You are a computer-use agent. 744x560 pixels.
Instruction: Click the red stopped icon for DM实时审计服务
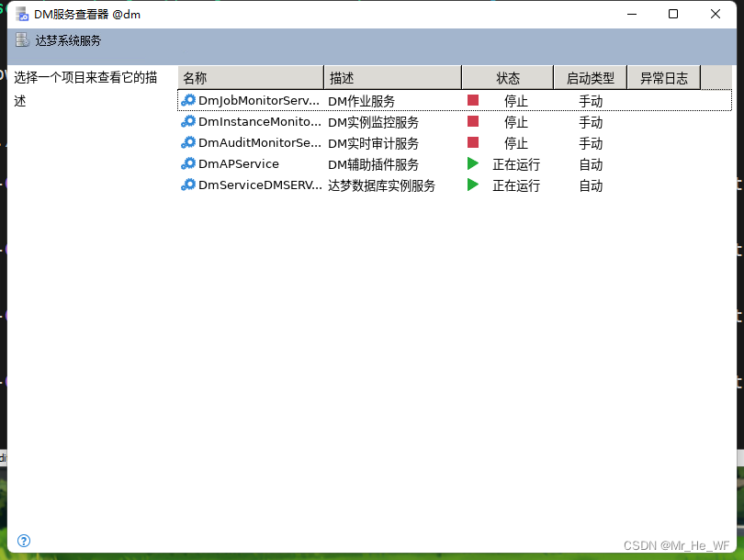pos(473,142)
